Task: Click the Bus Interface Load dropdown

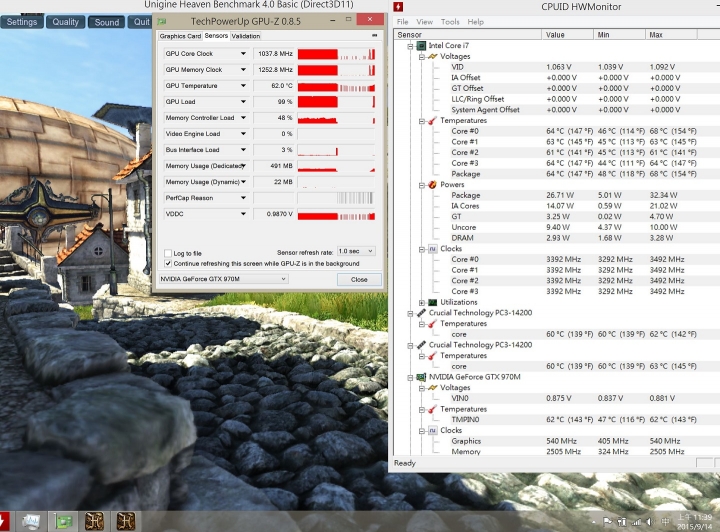Action: [243, 150]
